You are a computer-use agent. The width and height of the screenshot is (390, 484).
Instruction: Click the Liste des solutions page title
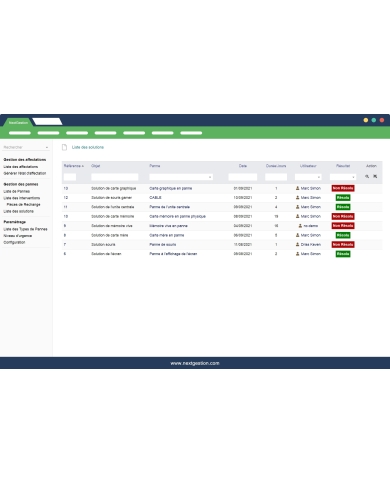point(88,147)
